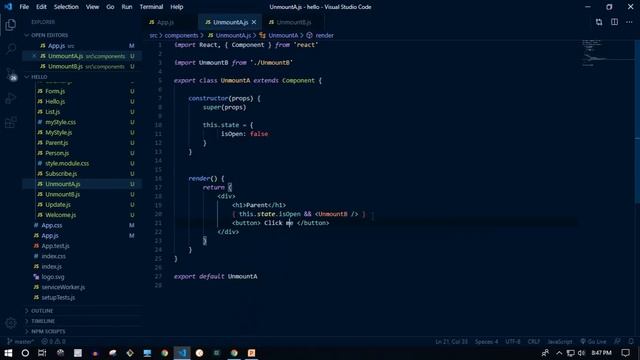This screenshot has width=640, height=360.
Task: Click the editor vertical scrollbar
Action: click(637, 122)
